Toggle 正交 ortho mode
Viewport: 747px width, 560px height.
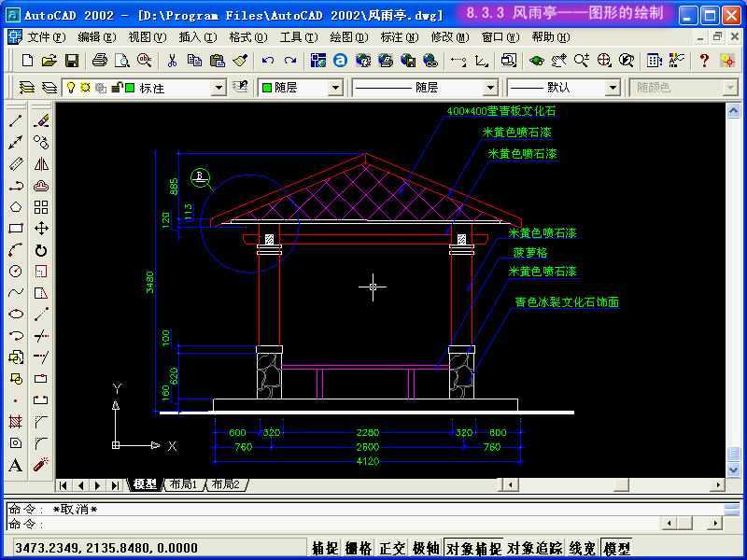(392, 549)
